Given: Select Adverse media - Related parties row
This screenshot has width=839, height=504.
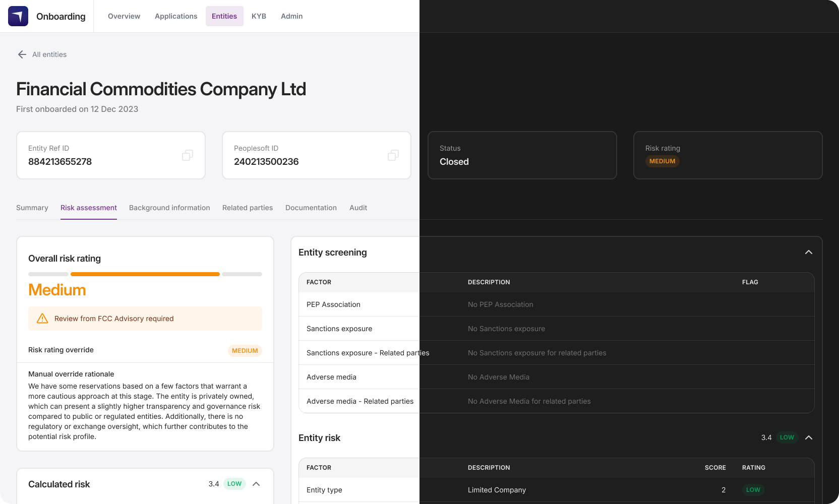Looking at the screenshot, I should [x=557, y=401].
